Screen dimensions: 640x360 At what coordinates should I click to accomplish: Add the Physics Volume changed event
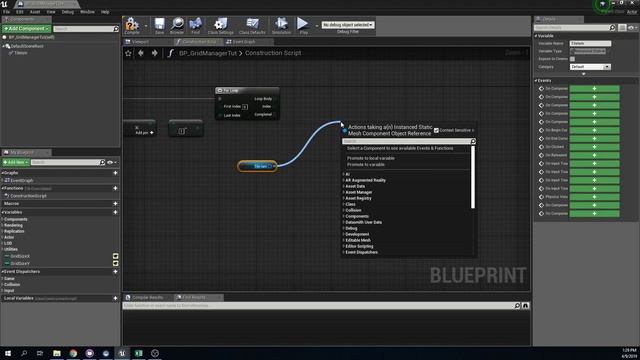(x=594, y=197)
